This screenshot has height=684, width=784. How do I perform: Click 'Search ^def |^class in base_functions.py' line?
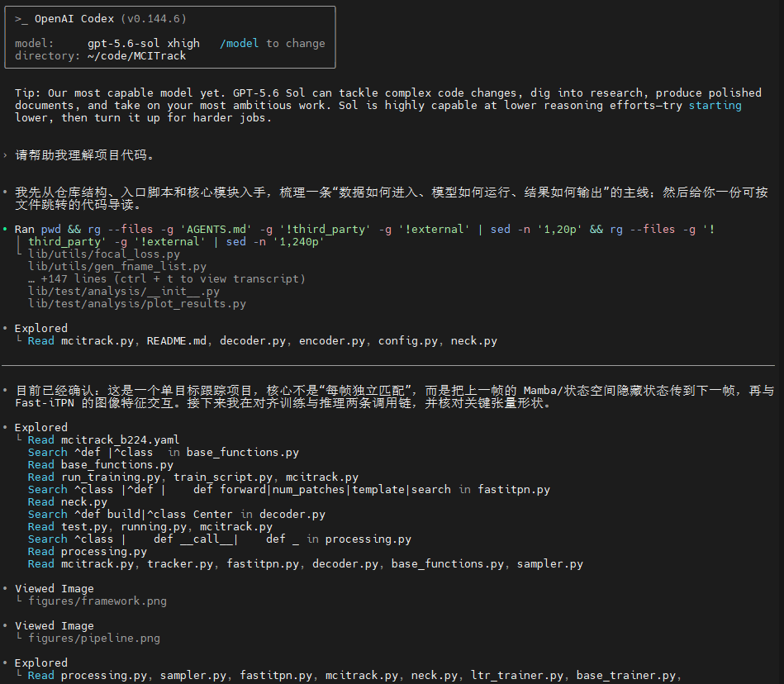point(164,453)
